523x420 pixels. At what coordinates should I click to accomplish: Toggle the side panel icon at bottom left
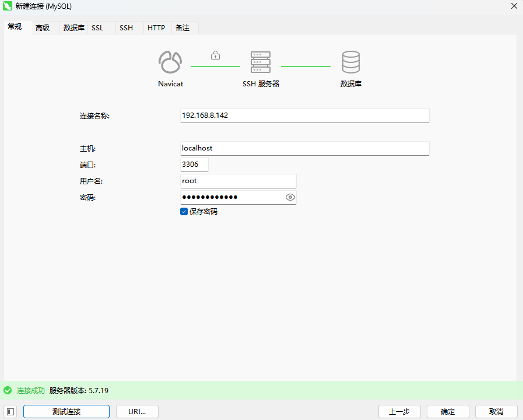click(10, 412)
